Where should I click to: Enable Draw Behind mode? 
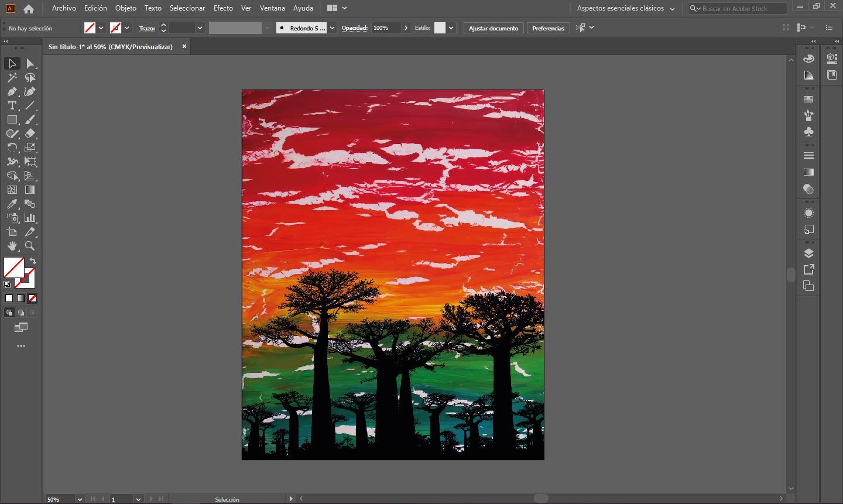(x=20, y=313)
